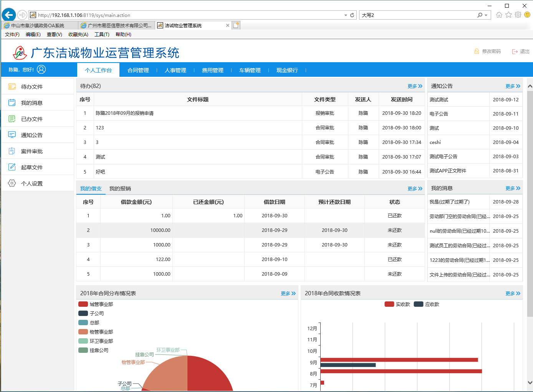Click the 文件标题 column header
533x392 pixels.
pos(198,99)
